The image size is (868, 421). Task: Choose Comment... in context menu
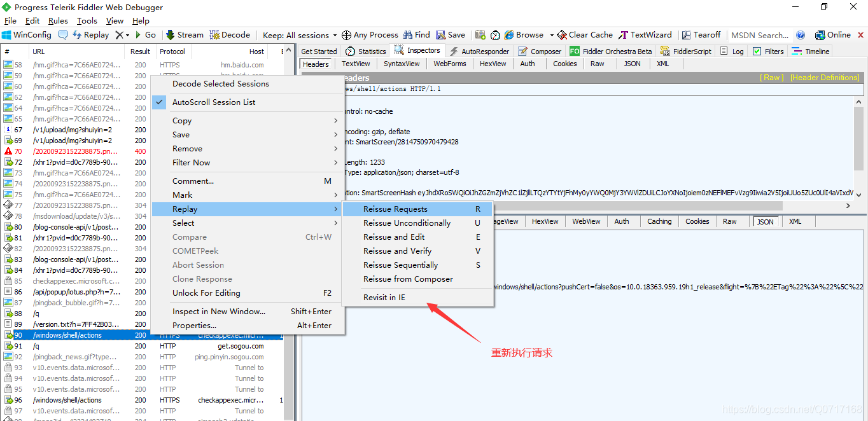tap(248, 181)
